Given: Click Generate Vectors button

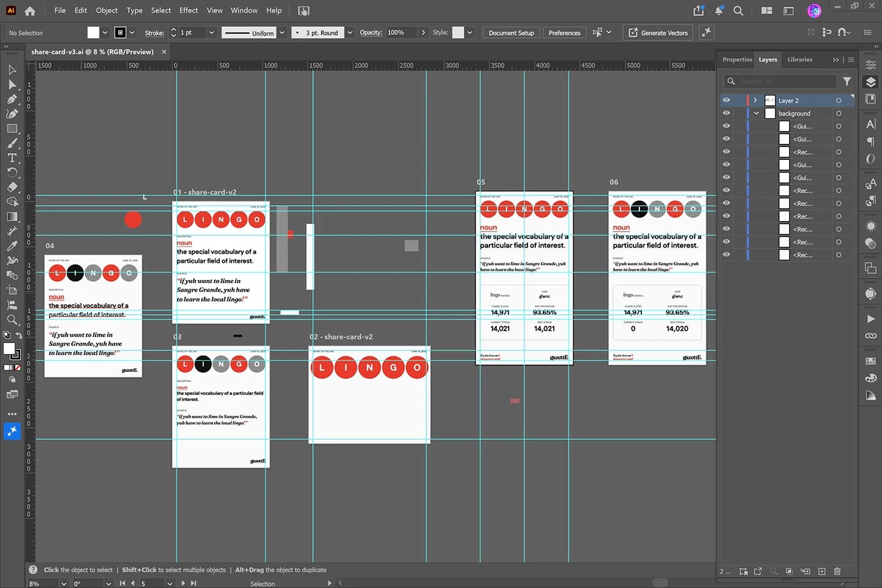Looking at the screenshot, I should pyautogui.click(x=658, y=32).
